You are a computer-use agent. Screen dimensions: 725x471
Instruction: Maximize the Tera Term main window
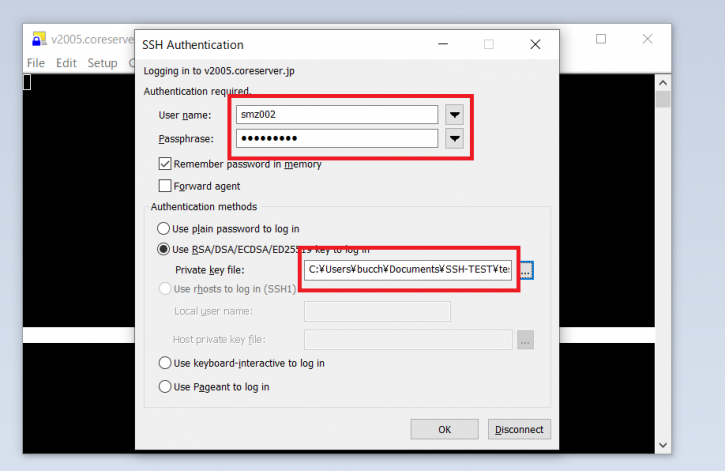[x=601, y=39]
